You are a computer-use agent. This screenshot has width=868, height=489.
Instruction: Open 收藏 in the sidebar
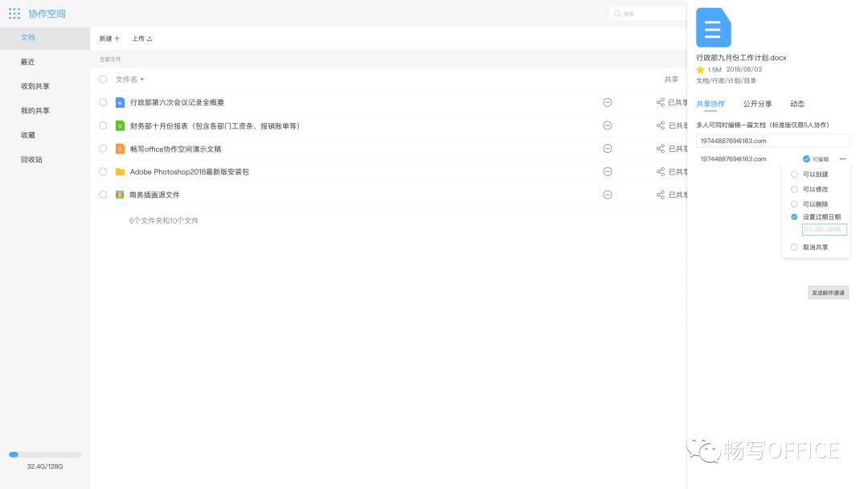[27, 135]
